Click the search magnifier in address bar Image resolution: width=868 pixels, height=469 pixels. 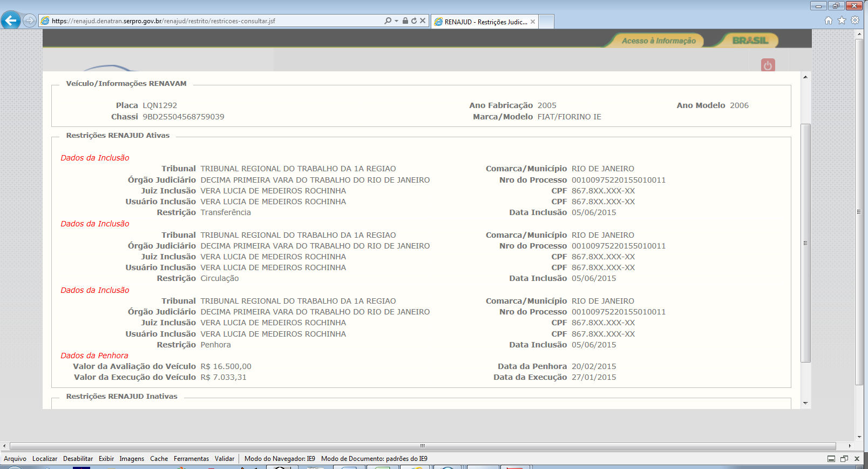tap(388, 21)
